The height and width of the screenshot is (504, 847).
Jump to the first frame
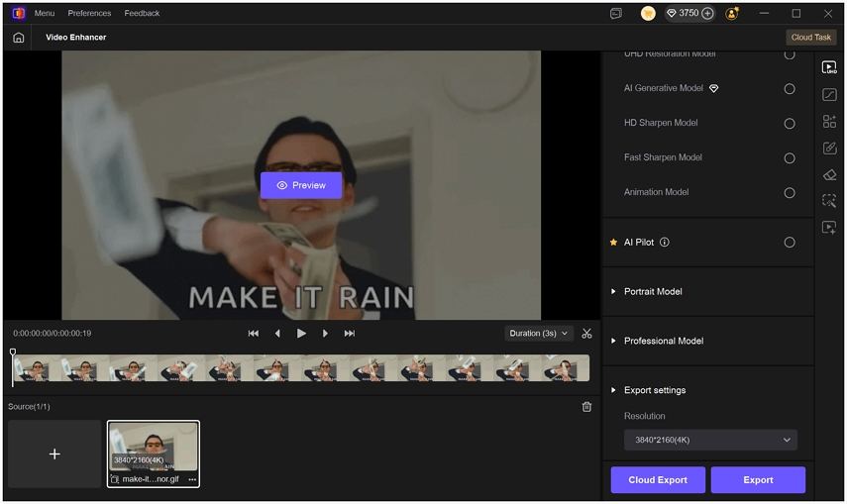(253, 334)
